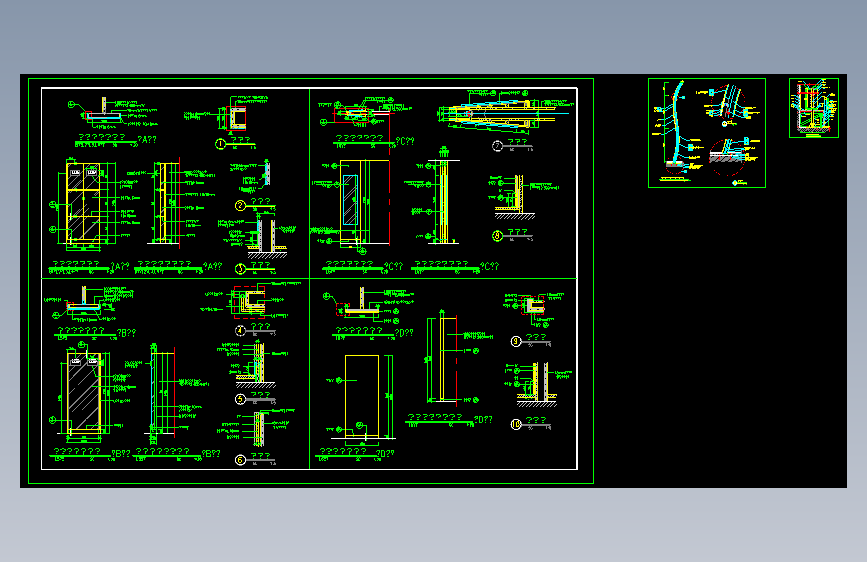Screen dimensions: 867x562
Task: Select detail marker circle number 10
Action: click(515, 424)
